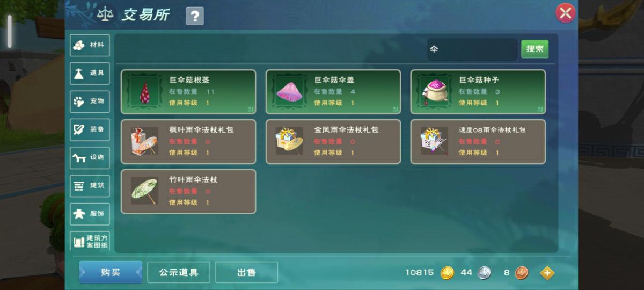
Task: Click the green 搜索 search button
Action: coord(535,49)
